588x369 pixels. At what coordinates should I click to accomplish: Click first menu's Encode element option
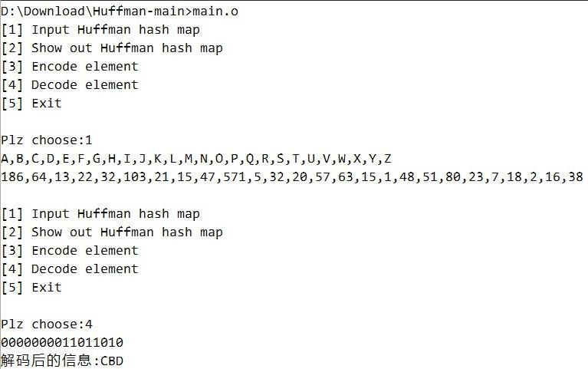[x=70, y=67]
